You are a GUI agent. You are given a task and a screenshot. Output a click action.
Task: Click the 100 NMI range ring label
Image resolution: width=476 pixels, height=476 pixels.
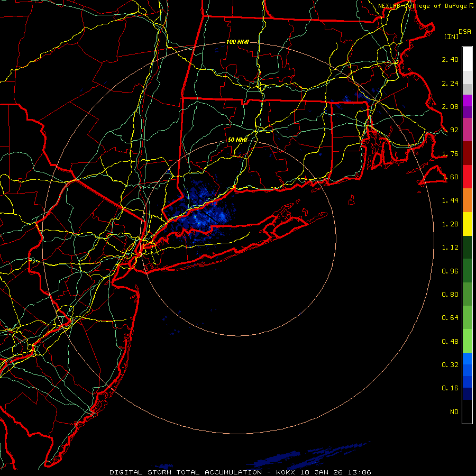(237, 42)
